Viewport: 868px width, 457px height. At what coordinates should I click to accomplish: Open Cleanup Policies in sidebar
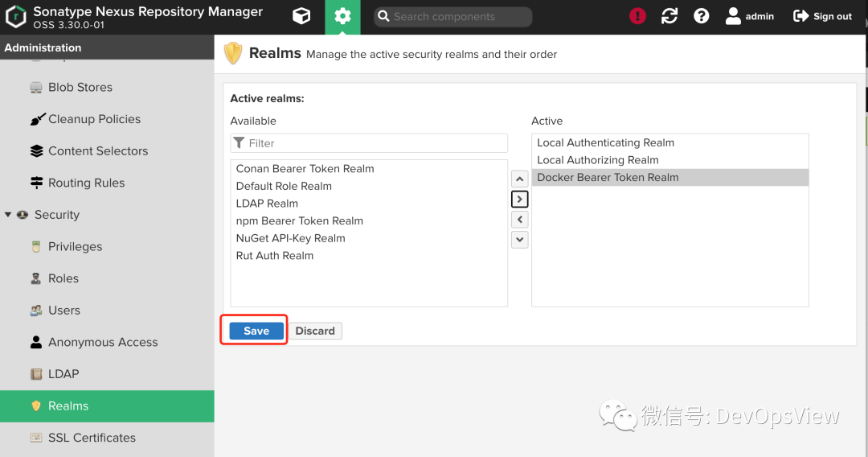point(94,119)
